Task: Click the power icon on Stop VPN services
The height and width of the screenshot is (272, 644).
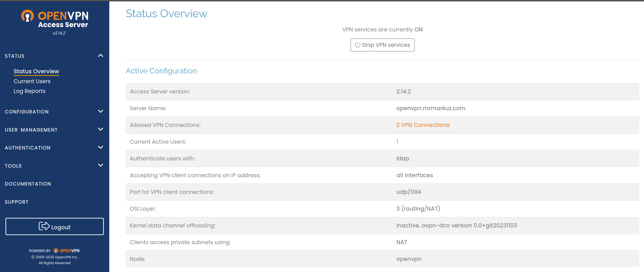Action: 357,45
